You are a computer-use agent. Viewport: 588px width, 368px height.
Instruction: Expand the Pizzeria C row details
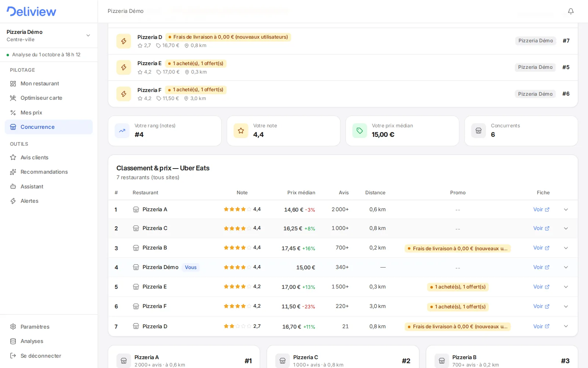(566, 228)
